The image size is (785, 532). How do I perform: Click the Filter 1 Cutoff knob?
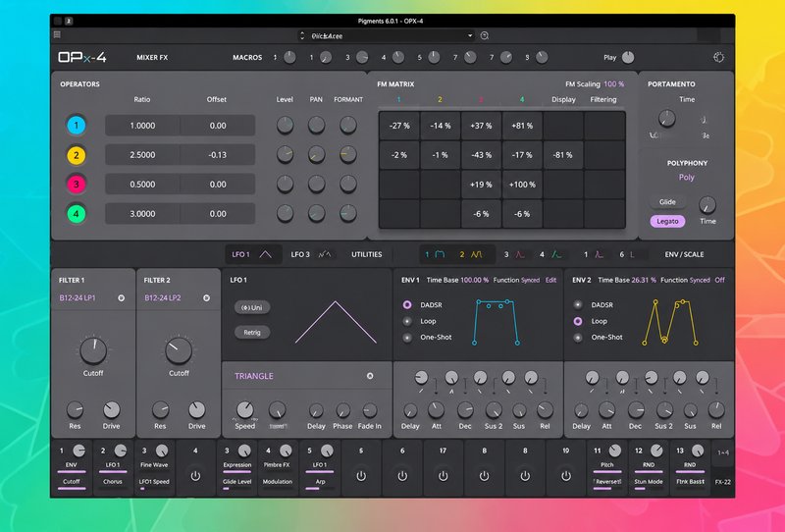click(x=93, y=350)
